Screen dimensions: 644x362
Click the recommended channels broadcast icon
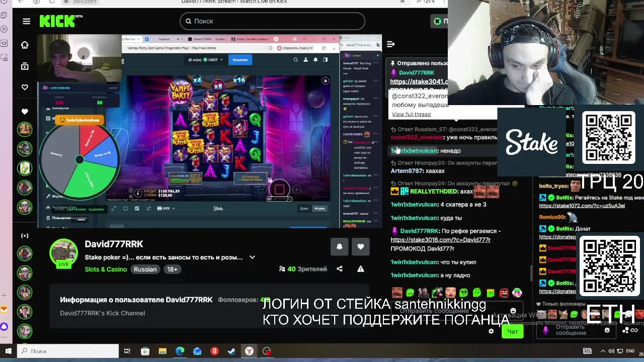(25, 236)
